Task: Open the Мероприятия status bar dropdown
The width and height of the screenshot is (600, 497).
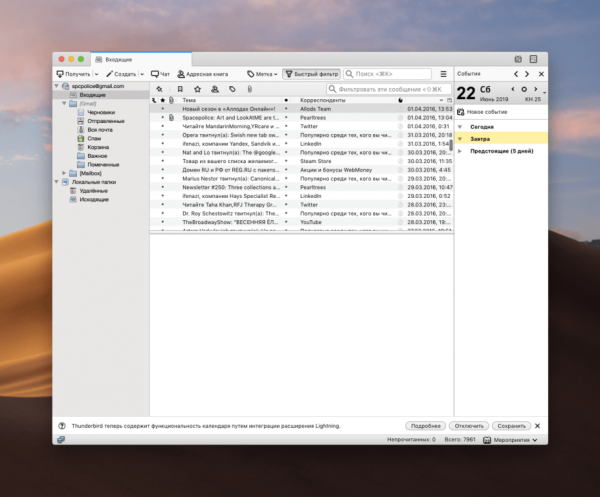Action: 510,440
